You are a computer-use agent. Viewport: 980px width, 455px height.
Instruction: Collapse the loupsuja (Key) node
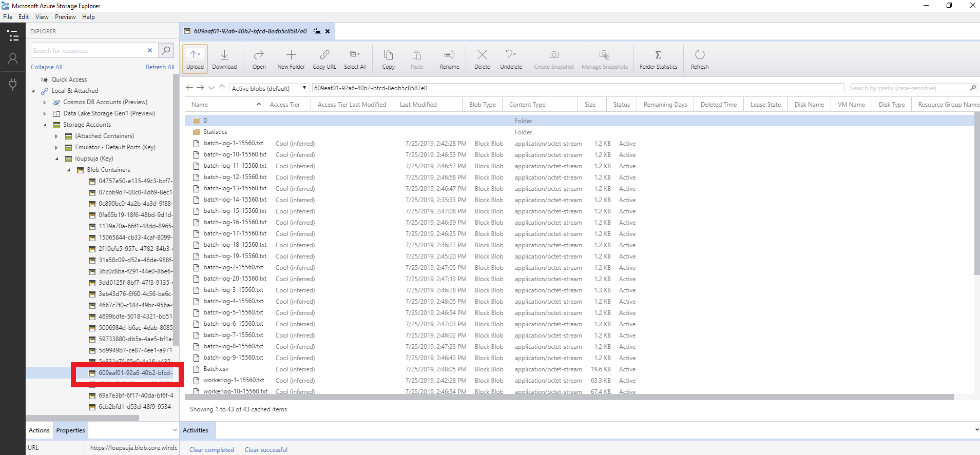click(56, 159)
